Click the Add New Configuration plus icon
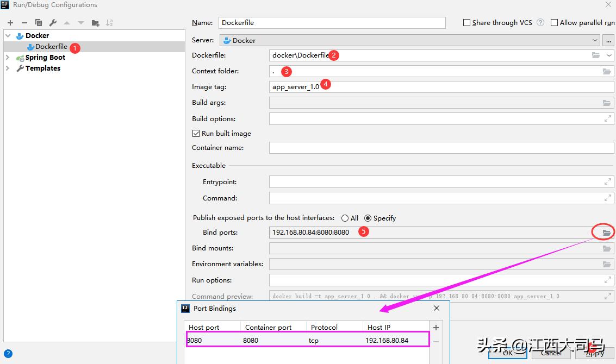Viewport: 616px width, 364px height. 10,23
